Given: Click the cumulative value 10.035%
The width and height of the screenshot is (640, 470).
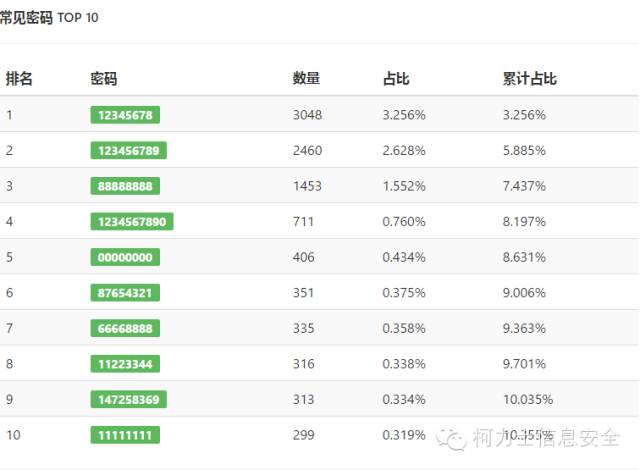Looking at the screenshot, I should 528,399.
